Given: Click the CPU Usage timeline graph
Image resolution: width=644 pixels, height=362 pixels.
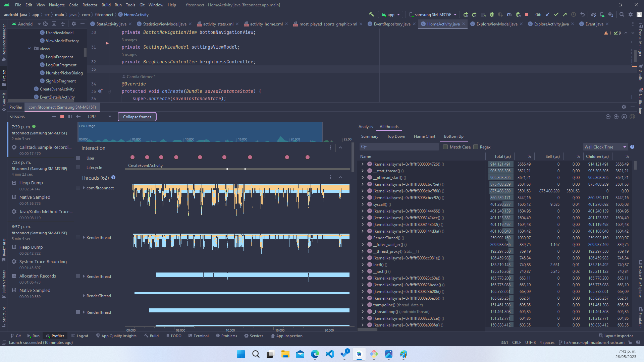Looking at the screenshot, I should pyautogui.click(x=200, y=132).
